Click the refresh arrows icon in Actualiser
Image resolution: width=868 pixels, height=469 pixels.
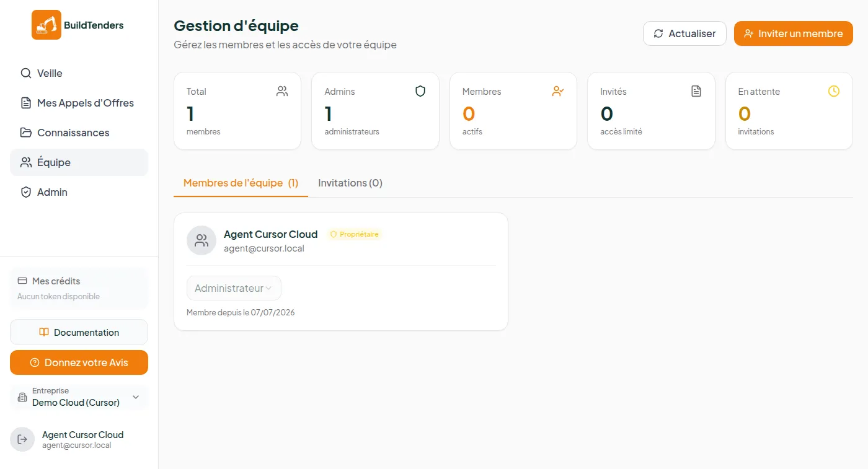point(658,33)
